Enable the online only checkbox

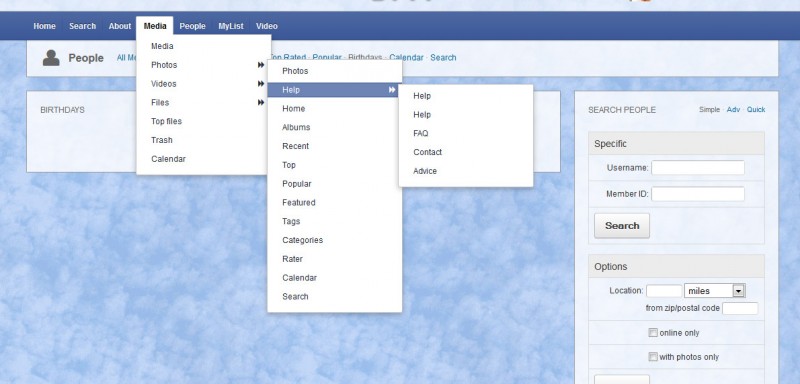pyautogui.click(x=653, y=332)
